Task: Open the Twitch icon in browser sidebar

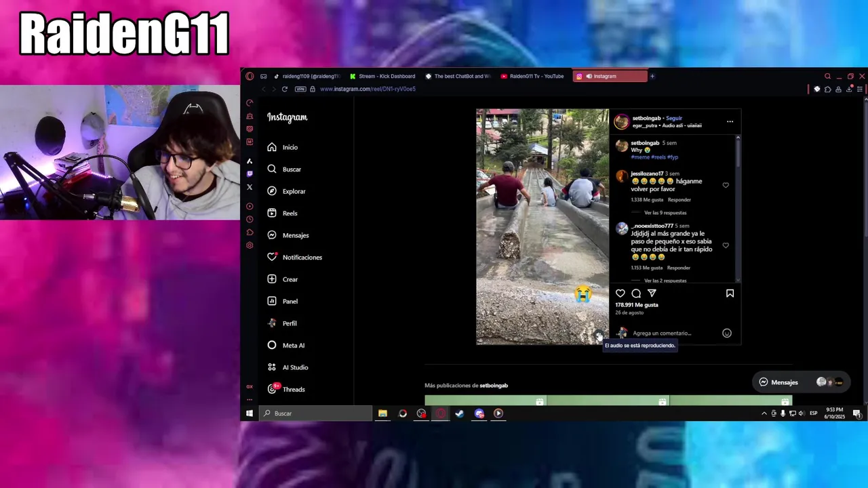Action: [x=250, y=174]
